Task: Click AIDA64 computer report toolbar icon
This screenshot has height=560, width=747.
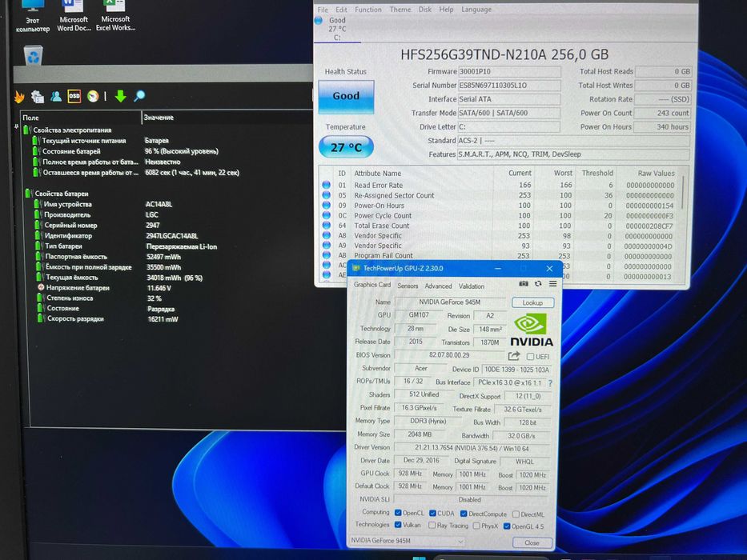Action: (x=37, y=97)
